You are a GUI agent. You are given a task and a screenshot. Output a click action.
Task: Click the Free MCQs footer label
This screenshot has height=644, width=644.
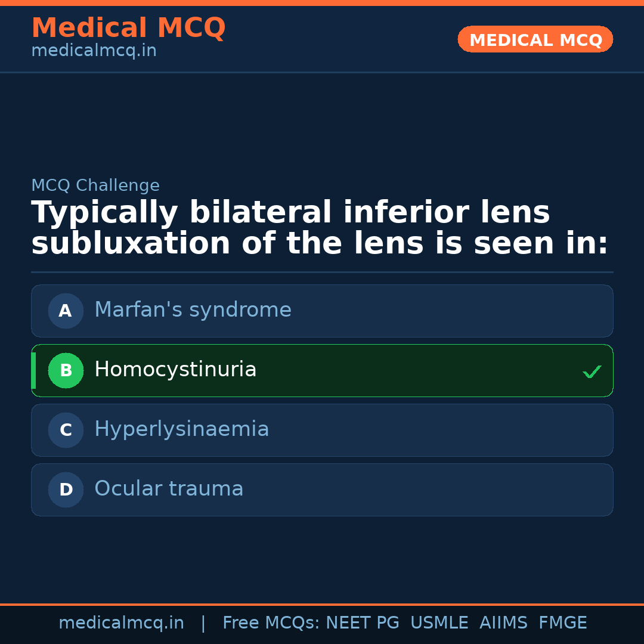(271, 623)
